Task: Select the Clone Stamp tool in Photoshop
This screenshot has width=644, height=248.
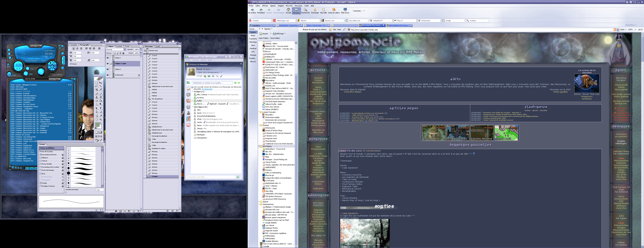Action: 97,97
